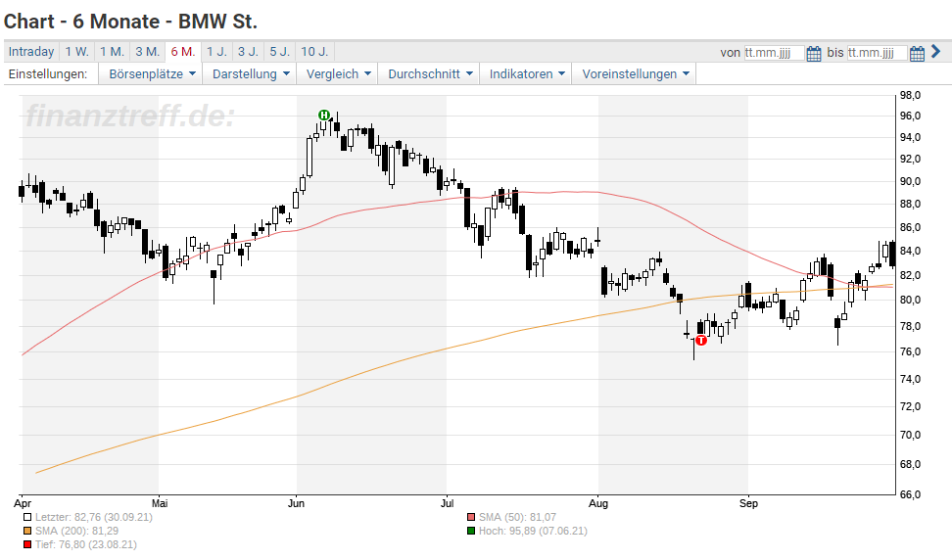Select the 5 J. time range
The image size is (952, 560).
click(x=280, y=52)
